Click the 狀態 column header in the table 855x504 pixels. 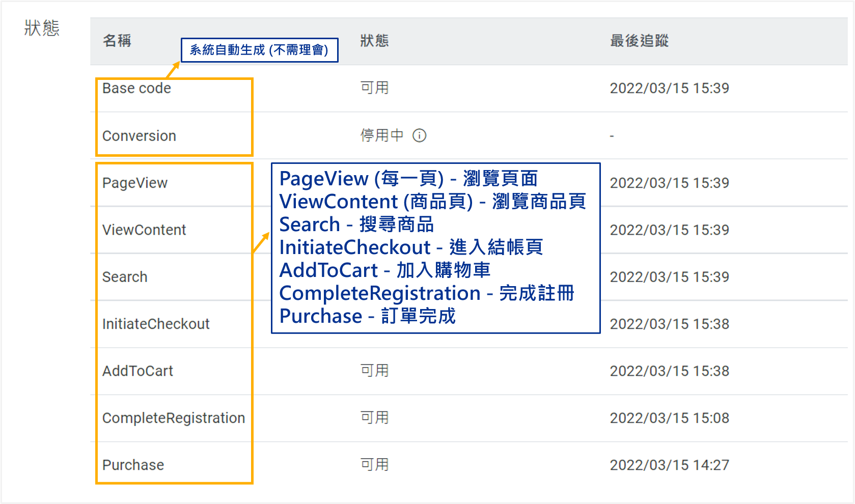coord(374,41)
